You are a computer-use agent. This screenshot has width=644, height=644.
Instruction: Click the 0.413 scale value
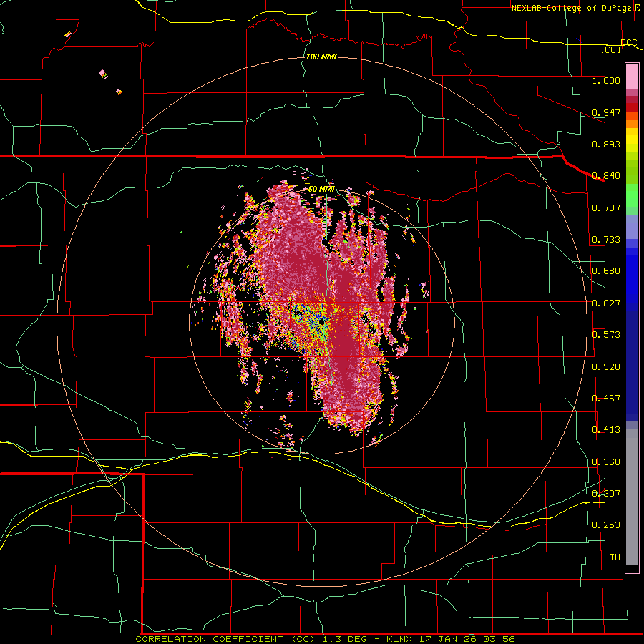[x=606, y=430]
